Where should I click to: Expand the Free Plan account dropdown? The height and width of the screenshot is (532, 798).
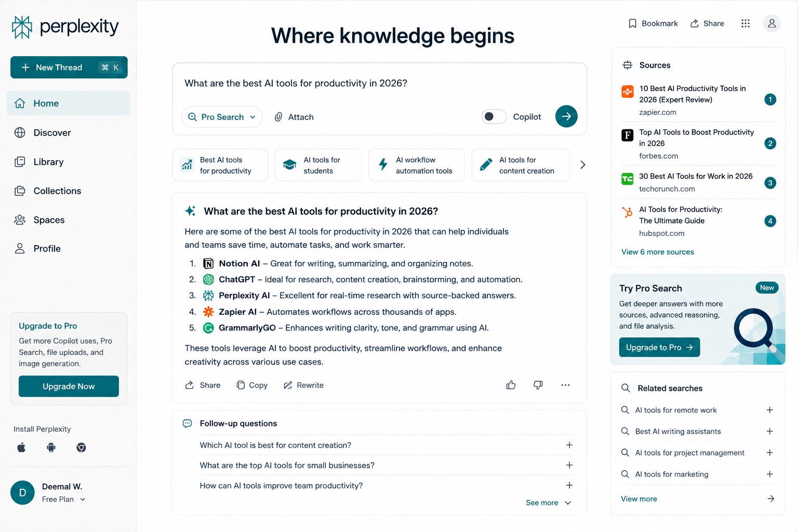(x=64, y=499)
